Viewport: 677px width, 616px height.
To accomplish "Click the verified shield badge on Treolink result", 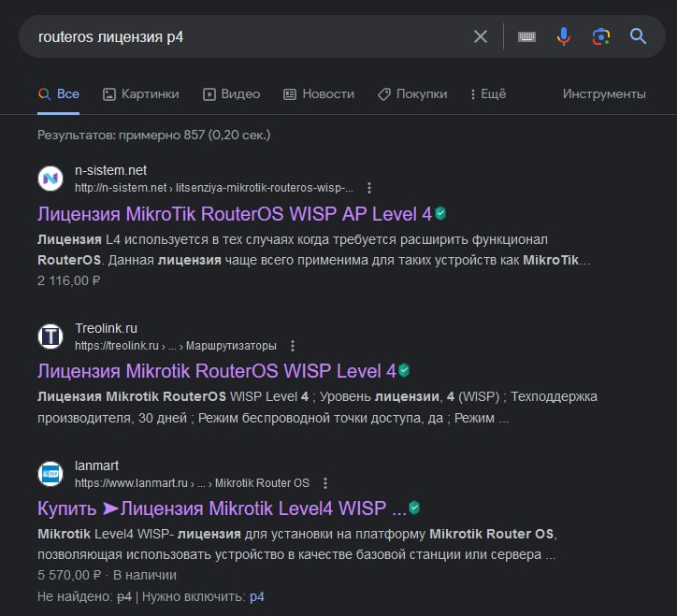I will (x=404, y=370).
